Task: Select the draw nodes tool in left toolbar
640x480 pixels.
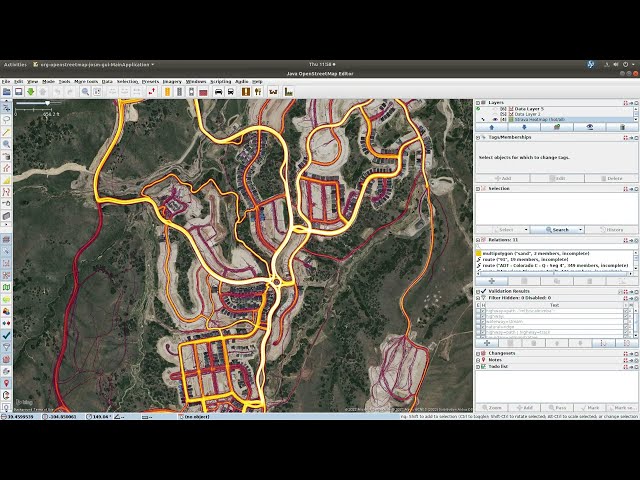Action: (6, 132)
